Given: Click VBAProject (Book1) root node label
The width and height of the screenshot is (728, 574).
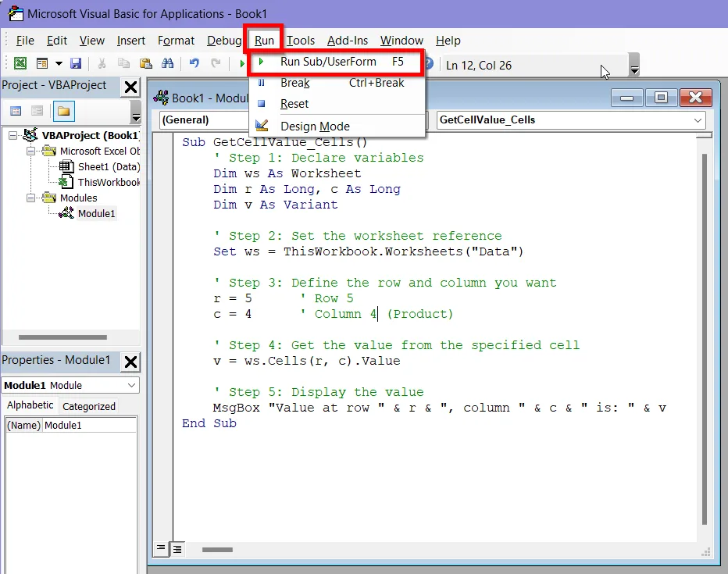Looking at the screenshot, I should 90,136.
